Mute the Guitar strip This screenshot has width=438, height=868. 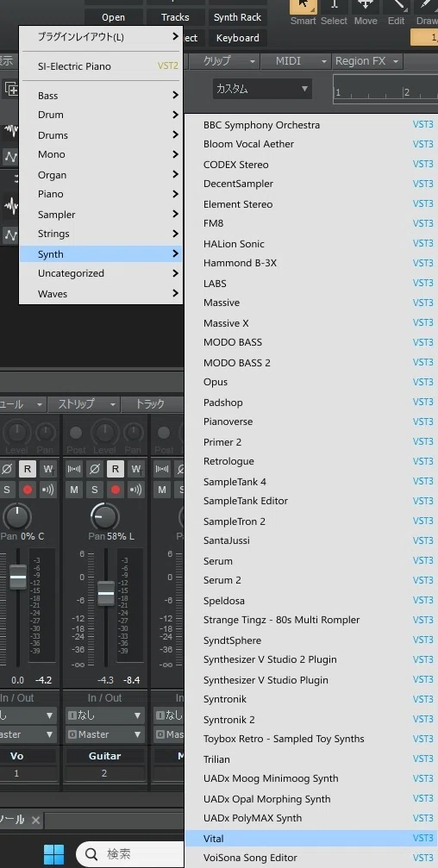click(74, 490)
